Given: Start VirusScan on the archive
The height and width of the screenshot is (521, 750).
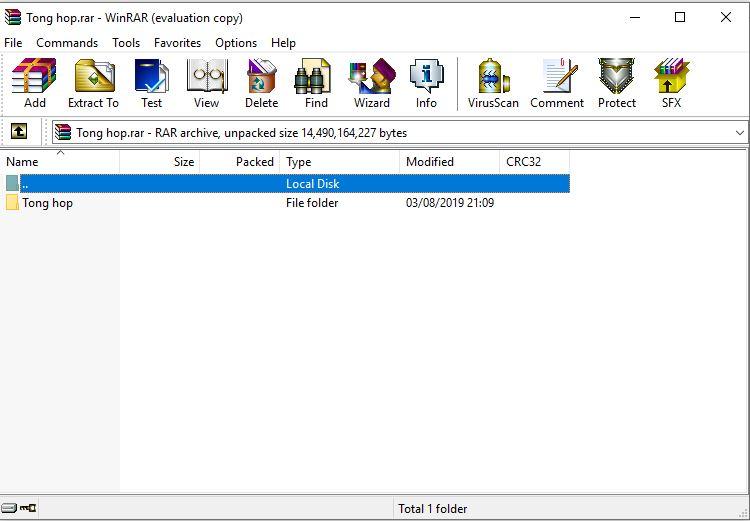Looking at the screenshot, I should (x=493, y=83).
